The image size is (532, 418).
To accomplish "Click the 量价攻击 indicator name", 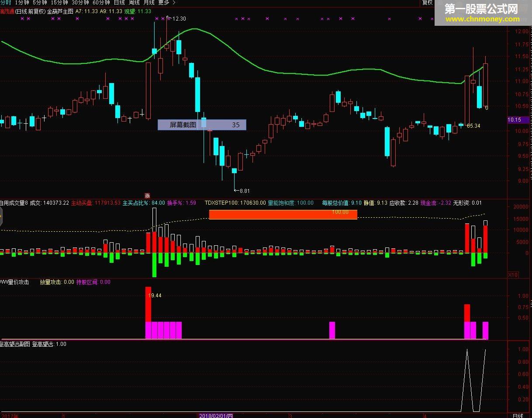I will pos(14,282).
